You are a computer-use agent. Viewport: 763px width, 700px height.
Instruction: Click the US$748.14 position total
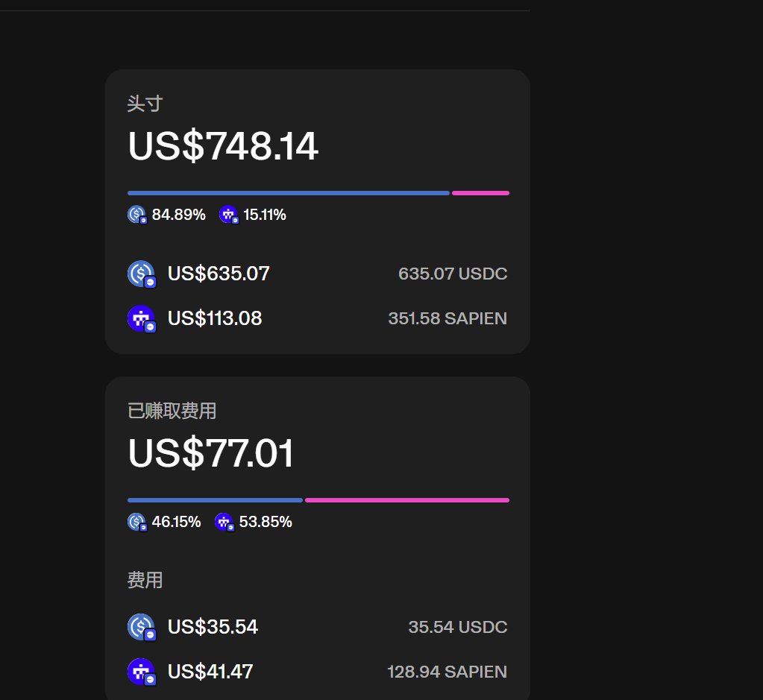(x=223, y=146)
